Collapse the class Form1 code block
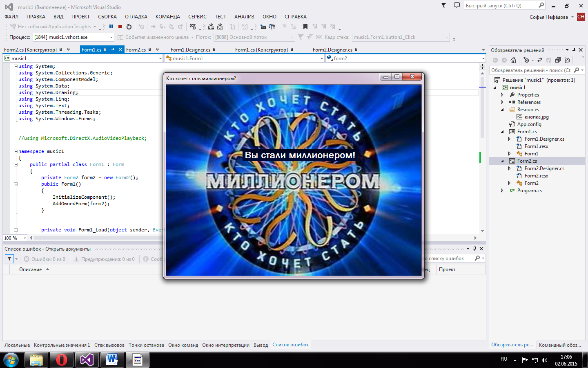This screenshot has height=368, width=588. 16,164
